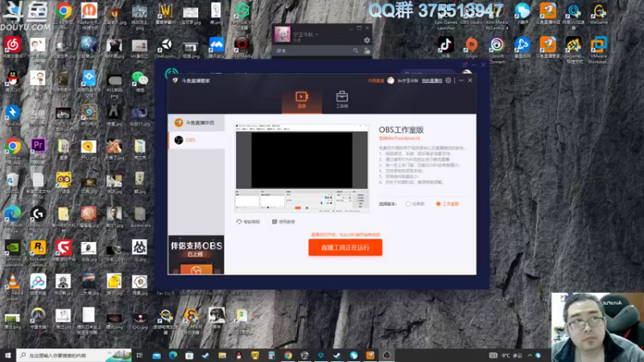
Task: Click the user avatar in Douyu manager header
Action: tap(390, 80)
